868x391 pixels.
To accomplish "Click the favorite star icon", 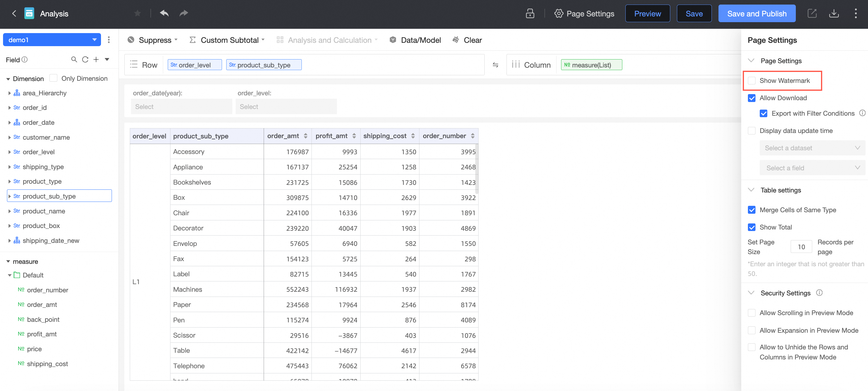I will pyautogui.click(x=137, y=13).
